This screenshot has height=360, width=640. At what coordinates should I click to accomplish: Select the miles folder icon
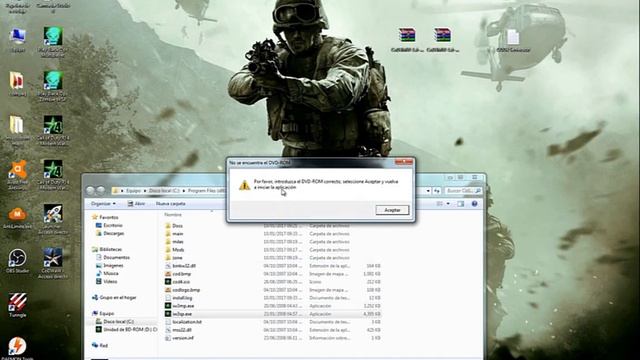click(x=168, y=242)
